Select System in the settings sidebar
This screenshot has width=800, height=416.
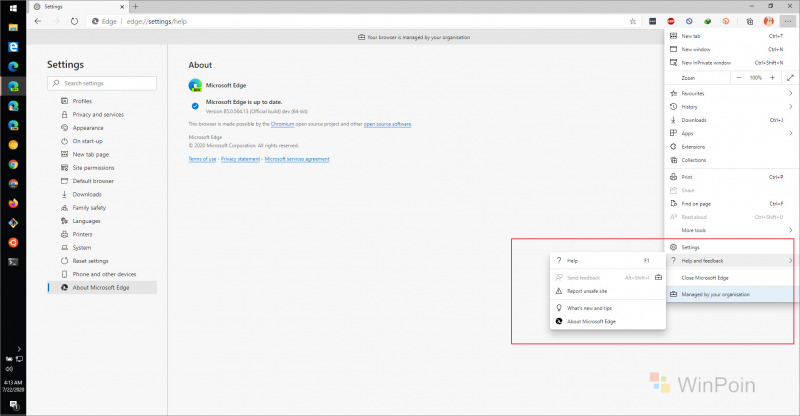pos(103,248)
